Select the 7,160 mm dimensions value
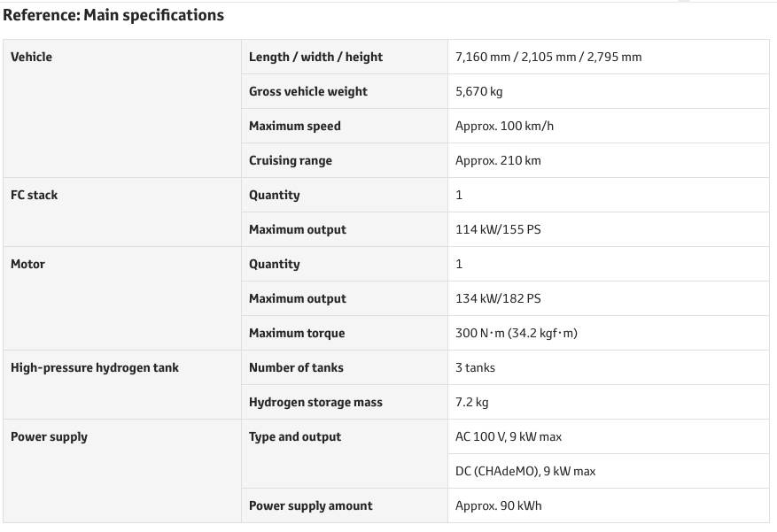777x532 pixels. point(548,57)
